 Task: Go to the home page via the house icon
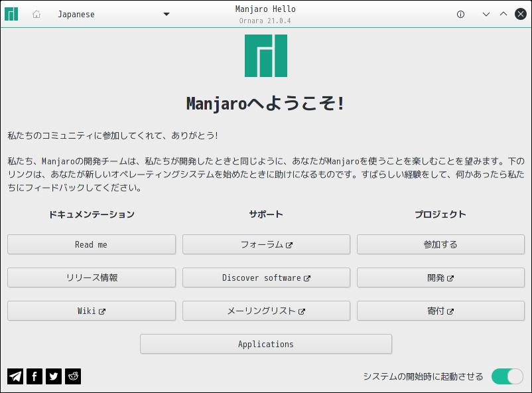(x=36, y=14)
